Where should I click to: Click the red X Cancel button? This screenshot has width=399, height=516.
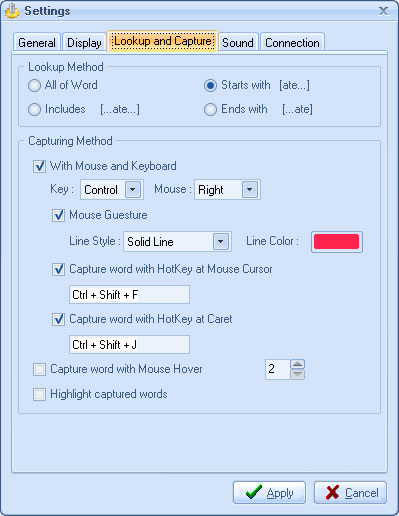coord(350,492)
